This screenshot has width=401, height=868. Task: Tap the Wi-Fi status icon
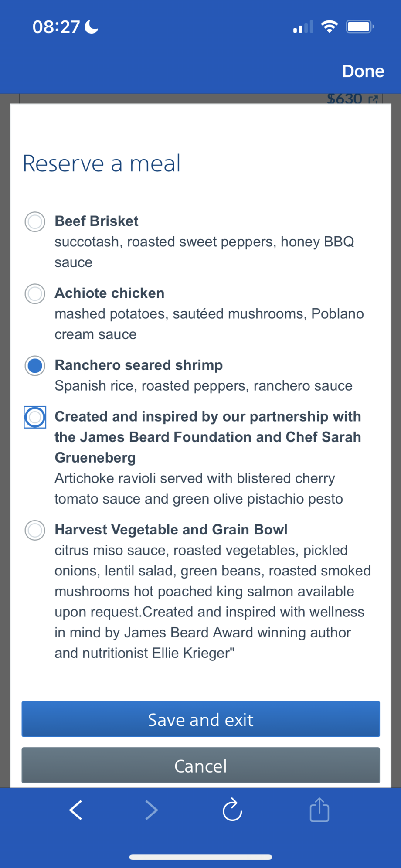click(x=330, y=27)
